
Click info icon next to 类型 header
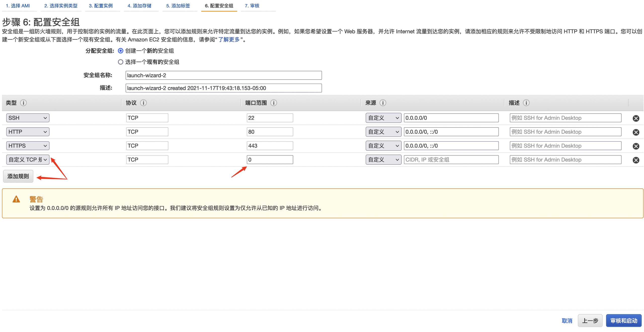coord(23,103)
